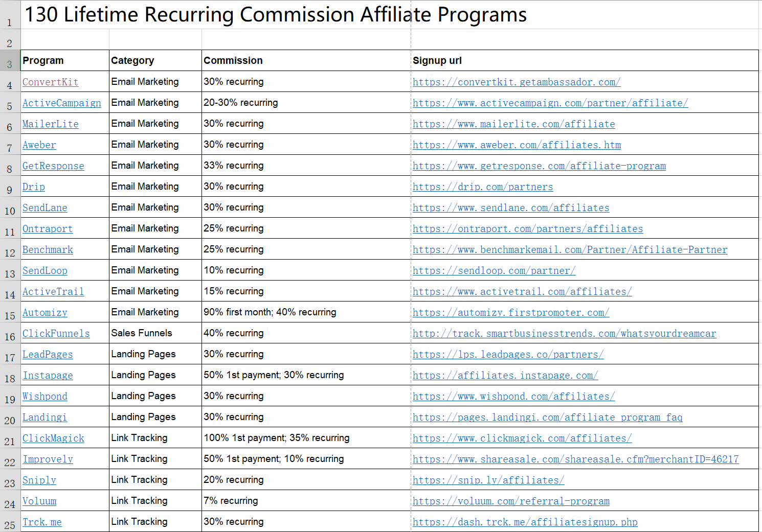Select row header number 25
Image resolution: width=762 pixels, height=532 pixels.
pos(10,521)
